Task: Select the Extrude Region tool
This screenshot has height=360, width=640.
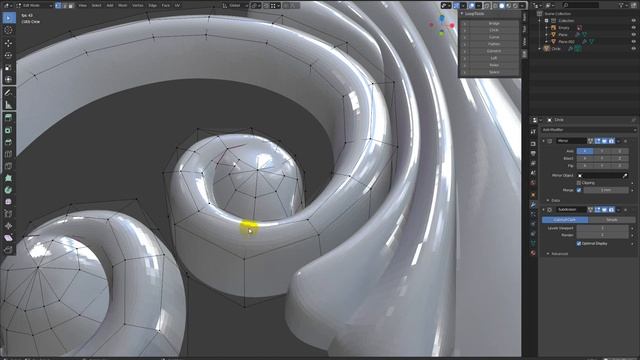Action: coord(9,118)
